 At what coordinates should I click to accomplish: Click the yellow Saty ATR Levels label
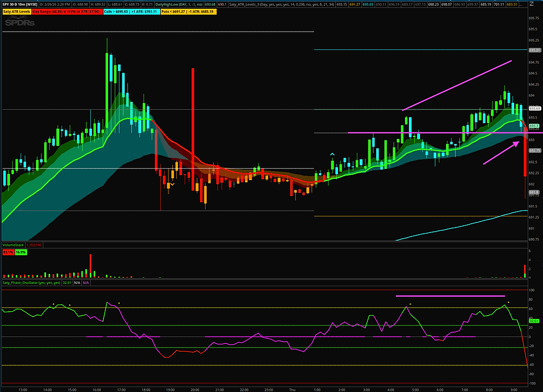[x=17, y=12]
